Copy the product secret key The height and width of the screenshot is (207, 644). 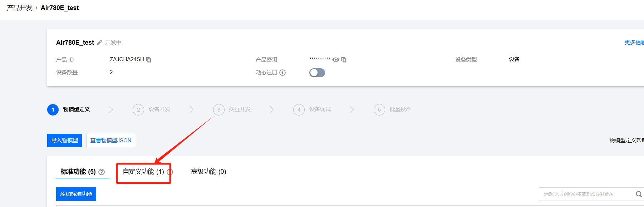[344, 60]
